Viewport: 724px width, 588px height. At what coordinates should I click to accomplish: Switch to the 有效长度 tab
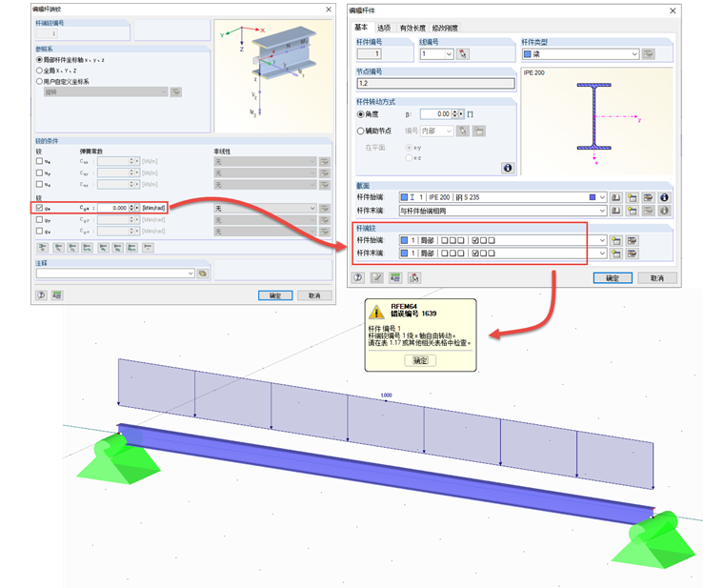pos(412,29)
